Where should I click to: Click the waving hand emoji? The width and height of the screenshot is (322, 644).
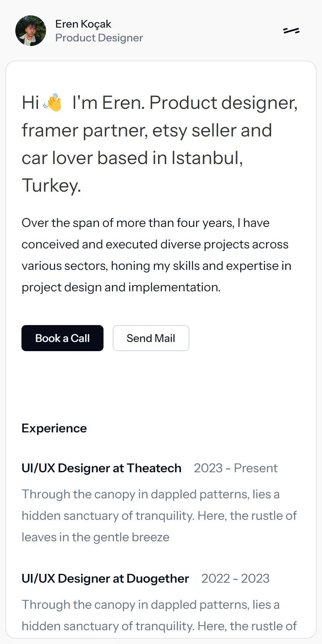tap(53, 103)
